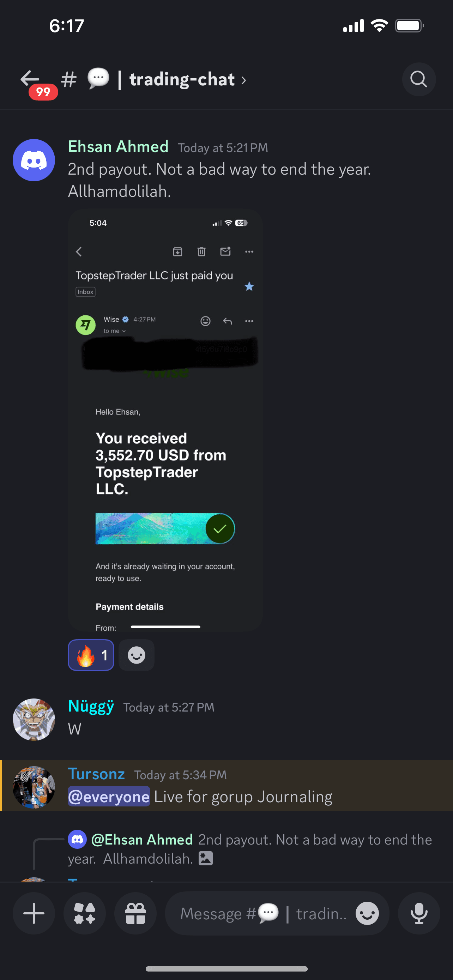Open Nüggÿ's profile avatar
The height and width of the screenshot is (980, 453).
34,719
